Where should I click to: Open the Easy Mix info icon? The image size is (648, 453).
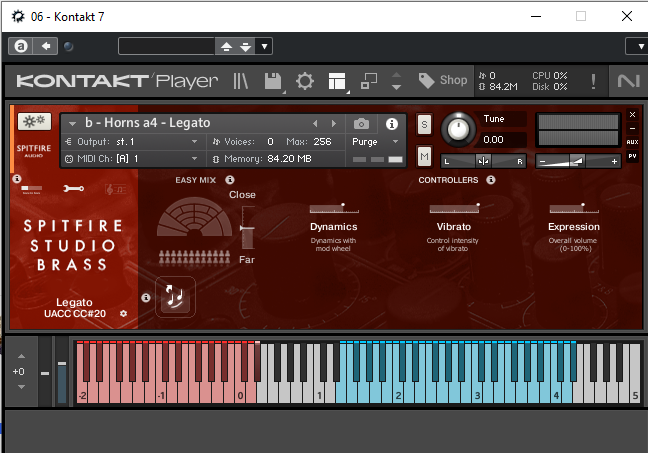[230, 180]
